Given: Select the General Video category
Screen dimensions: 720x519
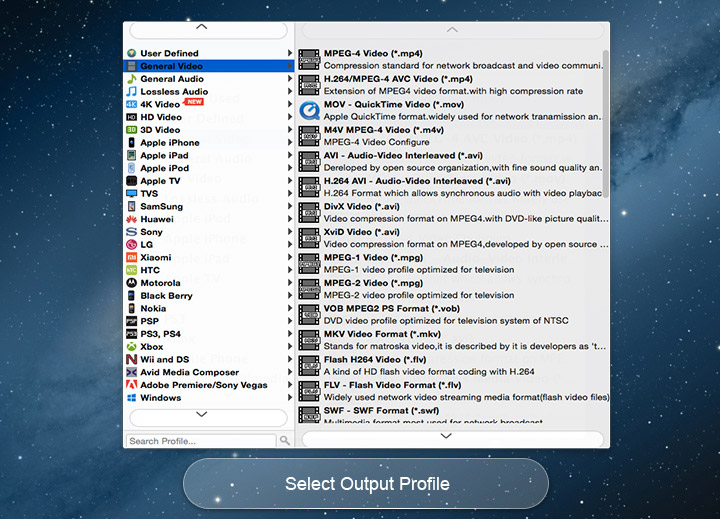Looking at the screenshot, I should (209, 66).
